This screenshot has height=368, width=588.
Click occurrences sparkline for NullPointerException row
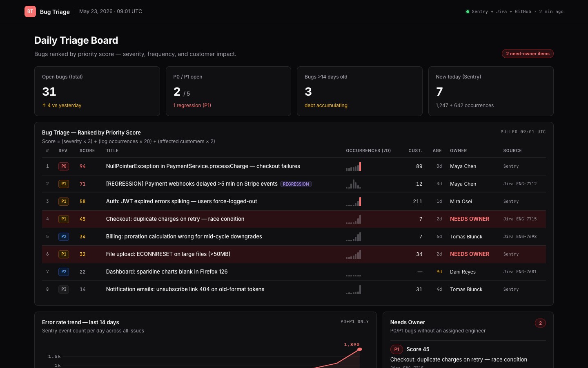pyautogui.click(x=354, y=166)
